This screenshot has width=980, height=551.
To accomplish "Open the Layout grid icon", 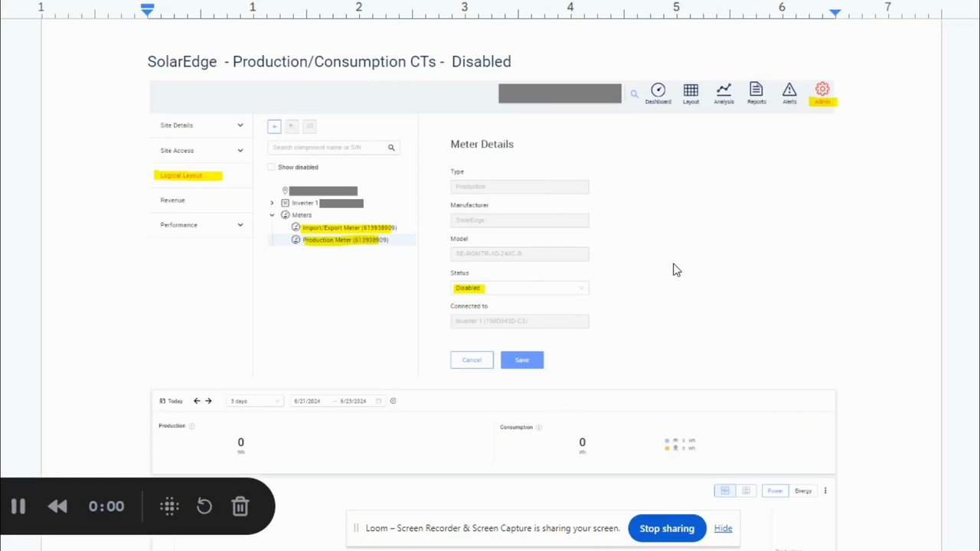I will click(x=691, y=90).
